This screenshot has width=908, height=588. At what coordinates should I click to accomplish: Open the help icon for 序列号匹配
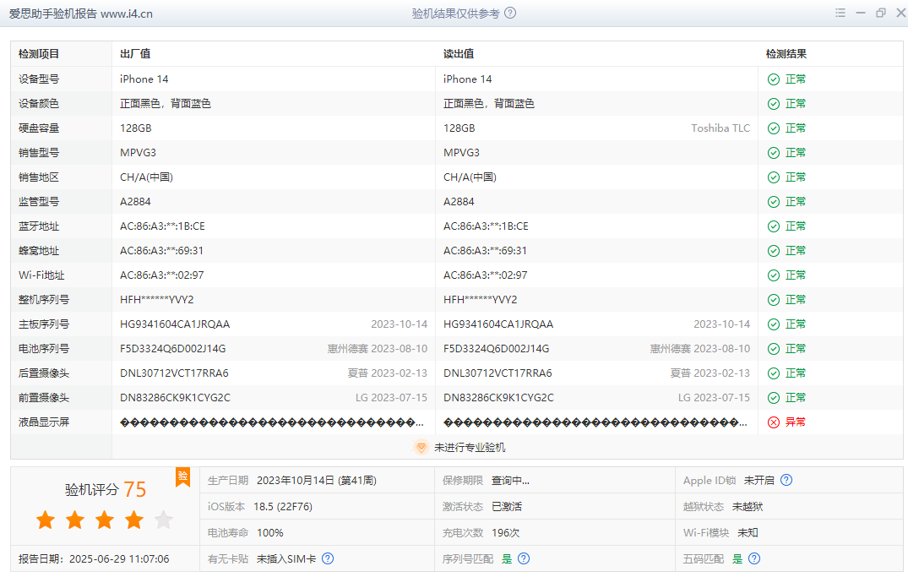pos(524,558)
